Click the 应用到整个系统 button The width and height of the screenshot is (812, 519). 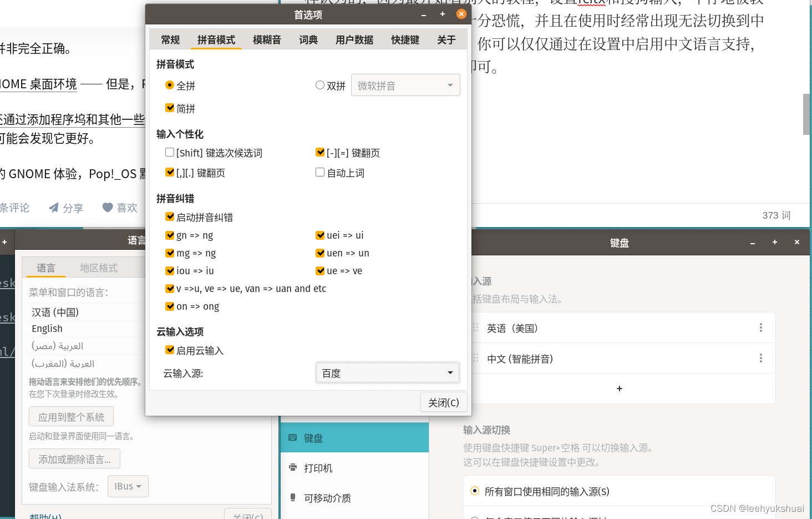pos(71,417)
